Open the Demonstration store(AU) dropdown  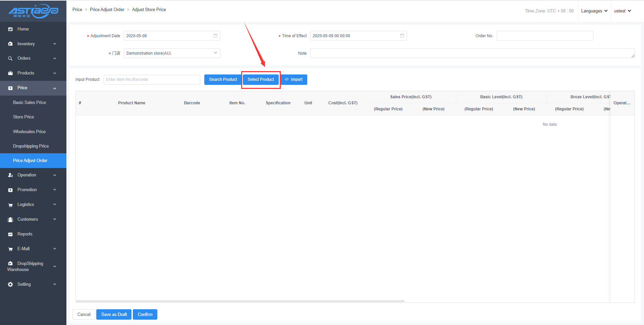coord(172,53)
